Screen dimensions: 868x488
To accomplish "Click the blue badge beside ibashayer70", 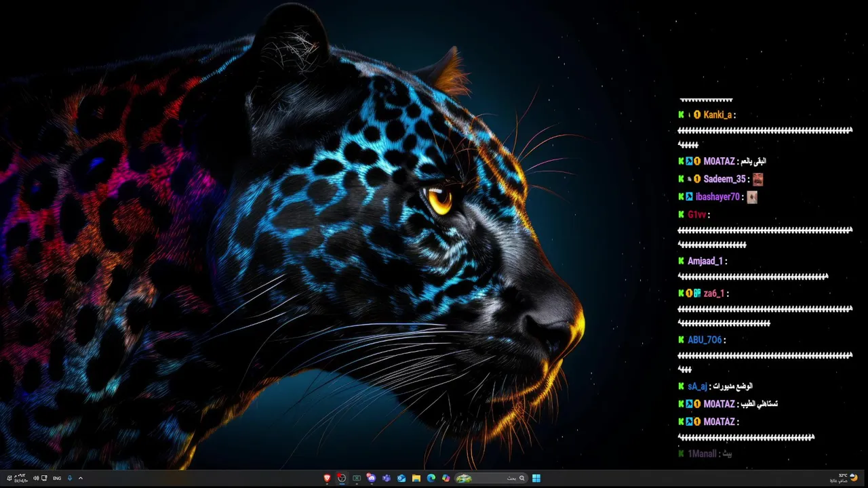I will pyautogui.click(x=689, y=197).
